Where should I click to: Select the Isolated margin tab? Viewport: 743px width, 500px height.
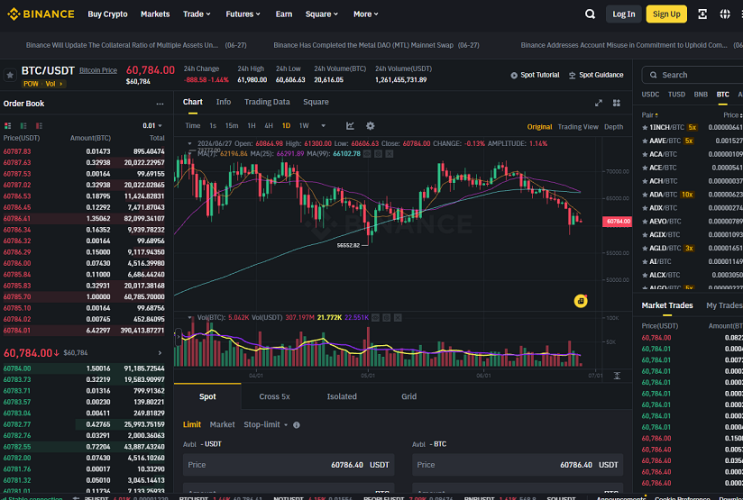(342, 396)
